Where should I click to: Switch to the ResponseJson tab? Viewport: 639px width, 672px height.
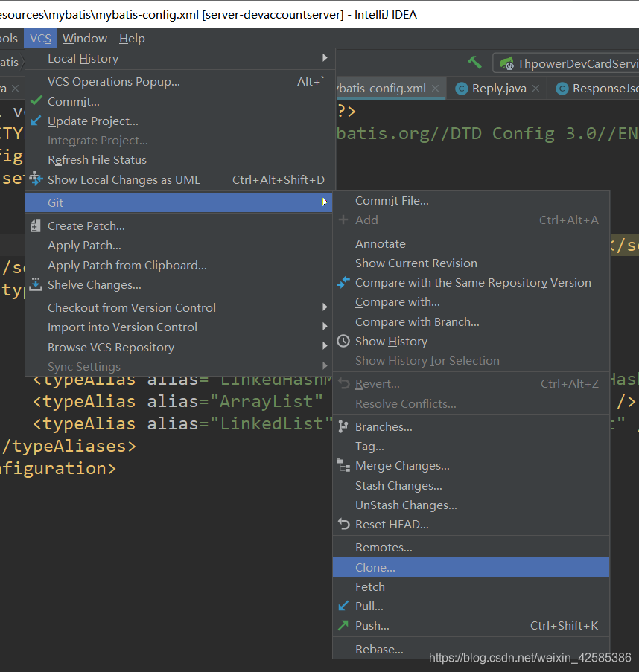click(593, 89)
